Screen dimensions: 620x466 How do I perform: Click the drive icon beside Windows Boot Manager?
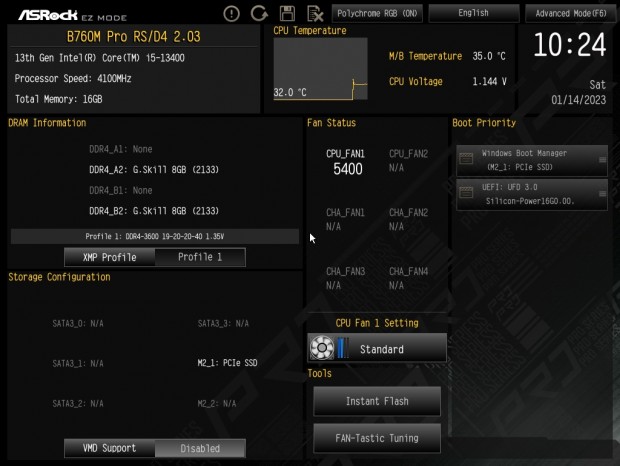(466, 159)
